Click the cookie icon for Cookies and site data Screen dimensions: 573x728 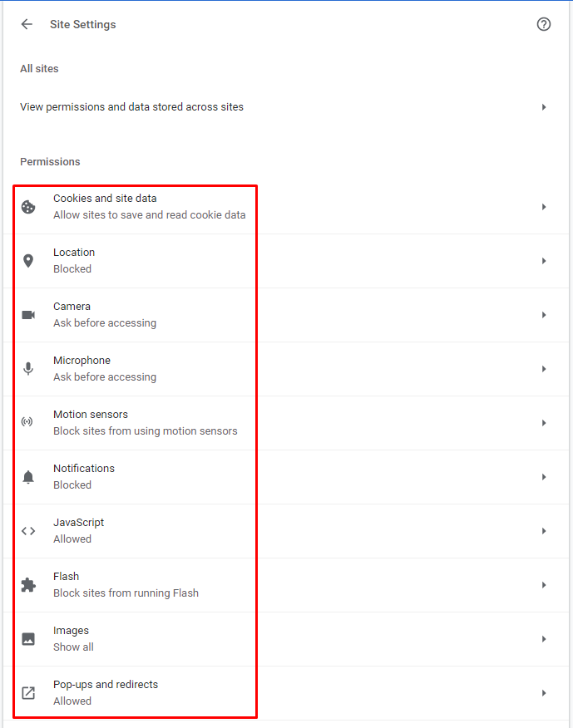(28, 207)
